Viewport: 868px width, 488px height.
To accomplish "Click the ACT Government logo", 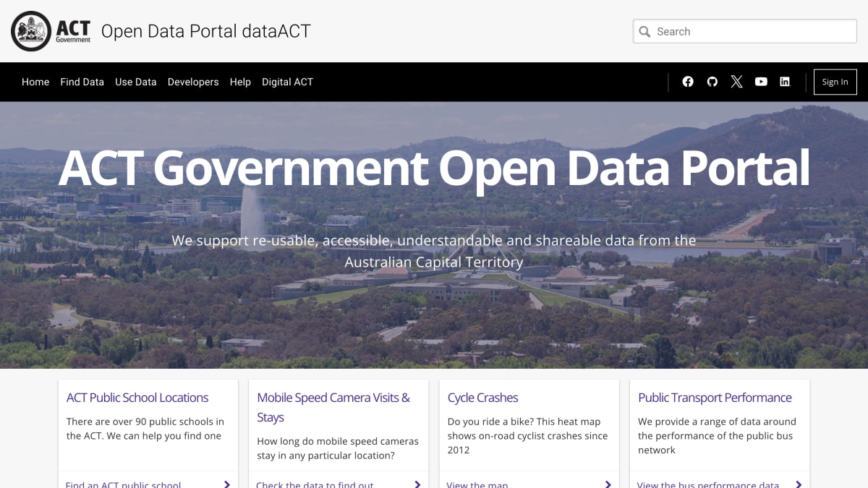I will 51,31.
